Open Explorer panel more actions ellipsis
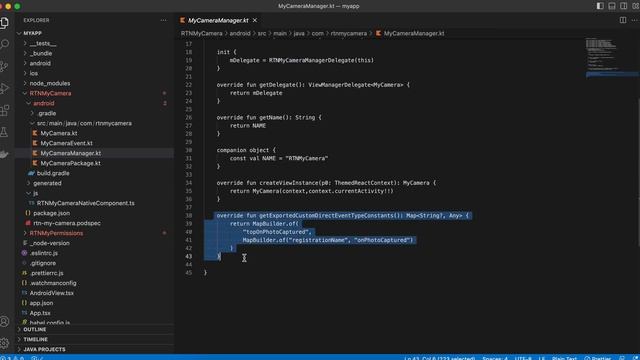 click(163, 20)
